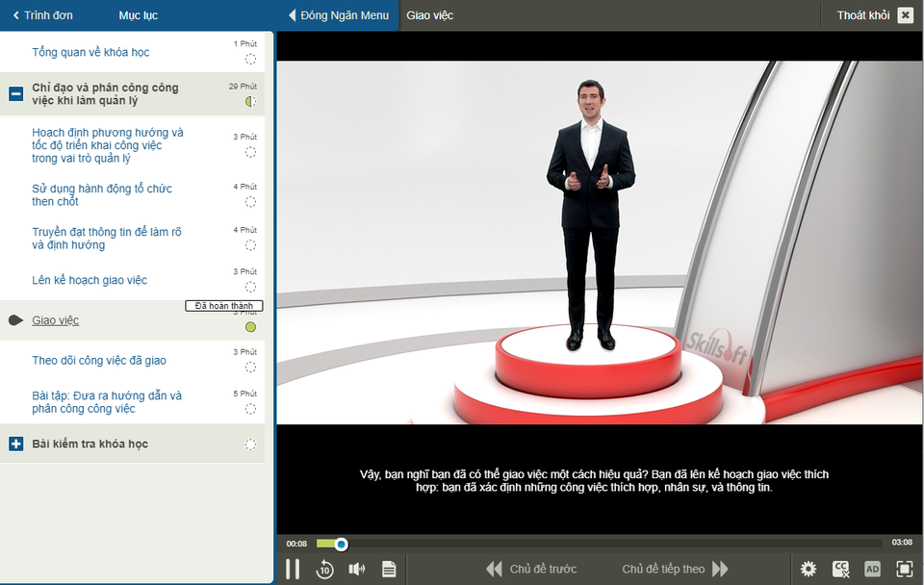Go to previous topic (Chủ đề trước)
Screen dimensions: 924x585
tap(531, 569)
